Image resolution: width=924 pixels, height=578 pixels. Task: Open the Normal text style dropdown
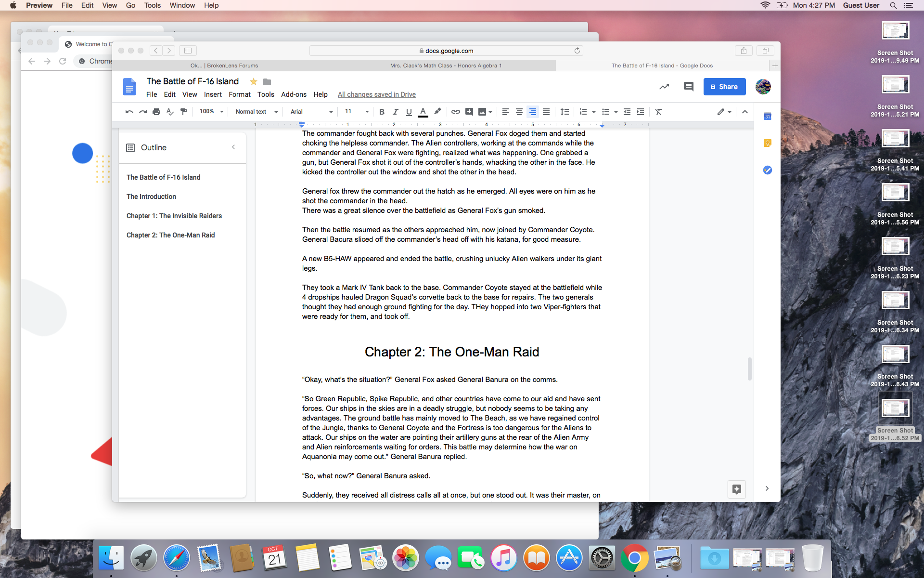pos(257,112)
